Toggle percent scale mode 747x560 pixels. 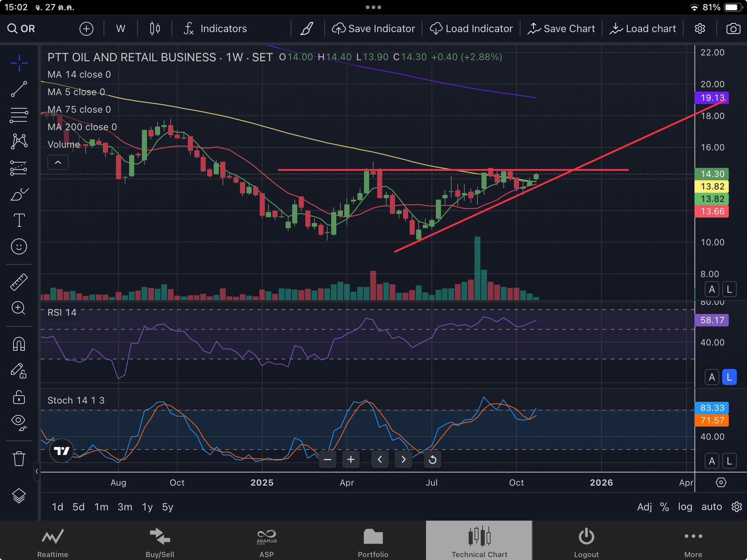click(x=665, y=507)
